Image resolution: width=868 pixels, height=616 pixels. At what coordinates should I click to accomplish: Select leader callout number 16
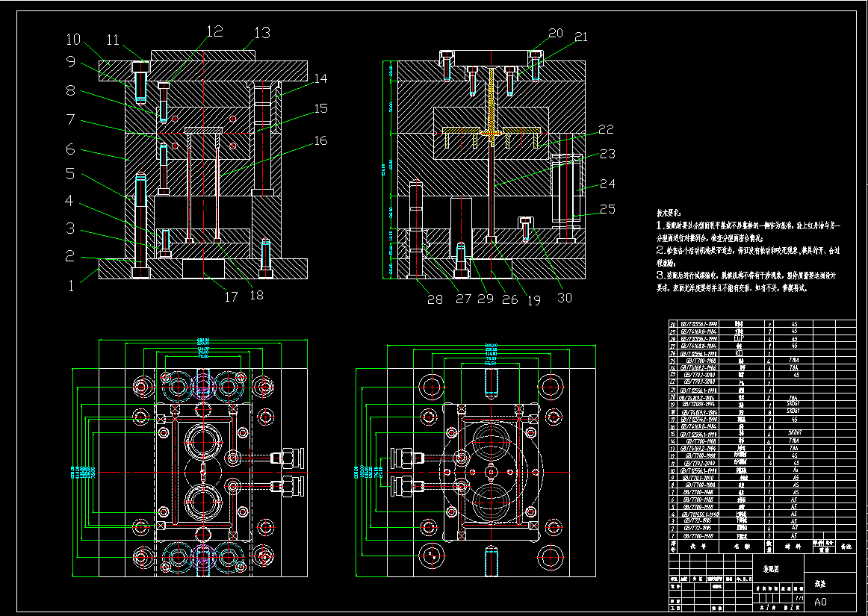321,140
